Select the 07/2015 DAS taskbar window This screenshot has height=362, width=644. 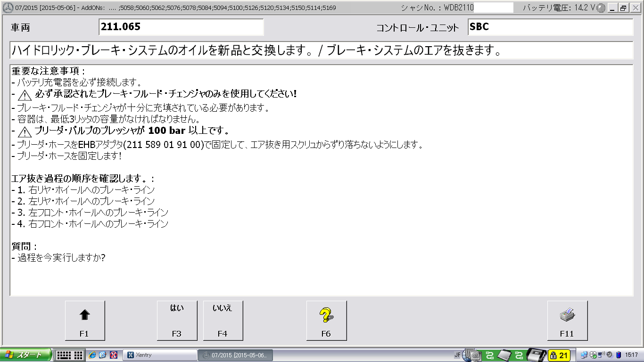[236, 355]
